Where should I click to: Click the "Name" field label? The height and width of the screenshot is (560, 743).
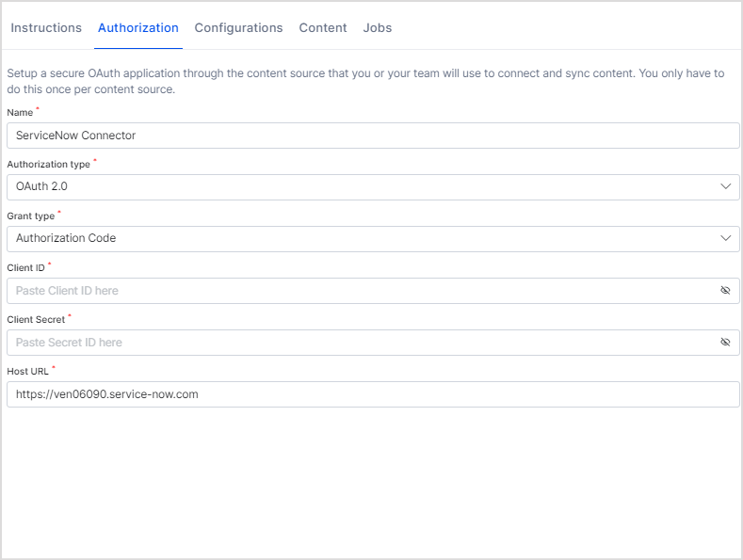20,113
